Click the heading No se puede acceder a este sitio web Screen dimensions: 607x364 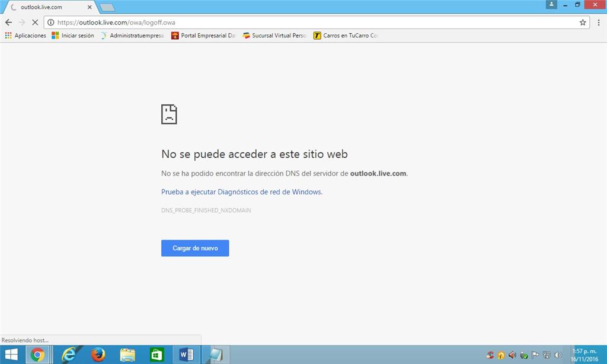[x=254, y=154]
